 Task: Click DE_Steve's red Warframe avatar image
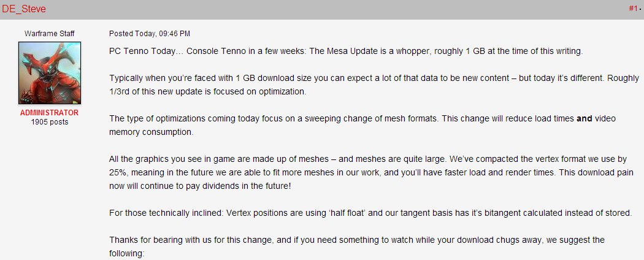click(50, 73)
